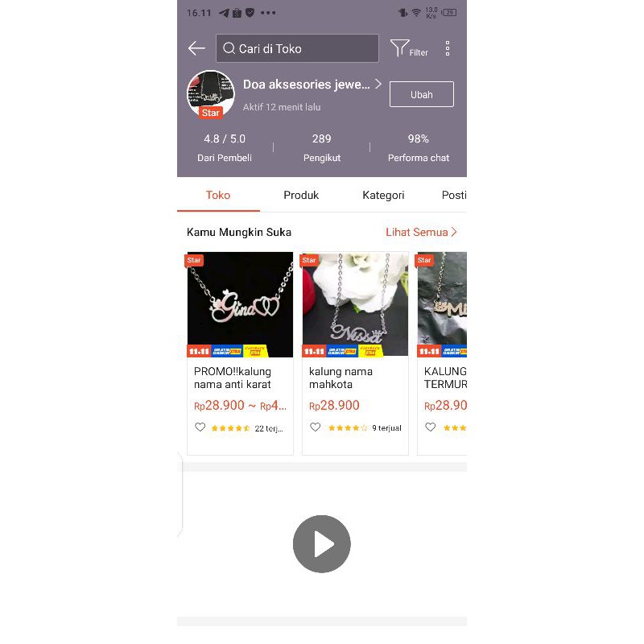Image resolution: width=644 pixels, height=644 pixels.
Task: Switch to the Kategori tab
Action: click(x=383, y=195)
